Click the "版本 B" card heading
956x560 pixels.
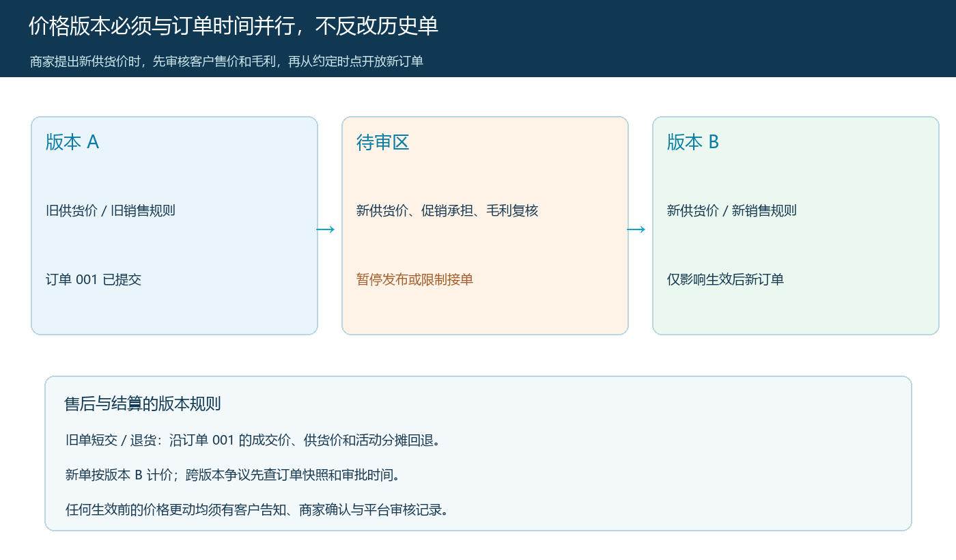(x=693, y=142)
